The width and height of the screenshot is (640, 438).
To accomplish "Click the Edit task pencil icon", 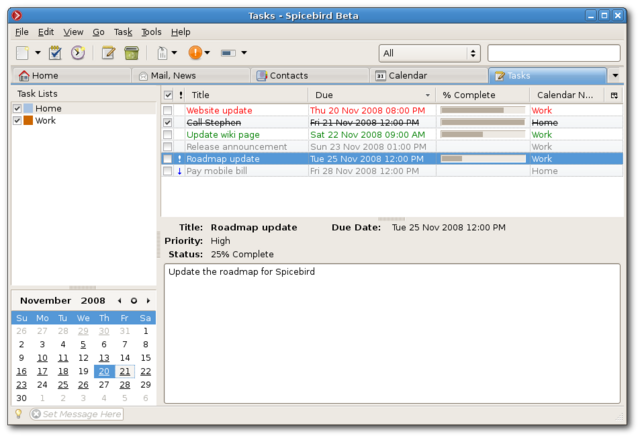I will click(108, 53).
